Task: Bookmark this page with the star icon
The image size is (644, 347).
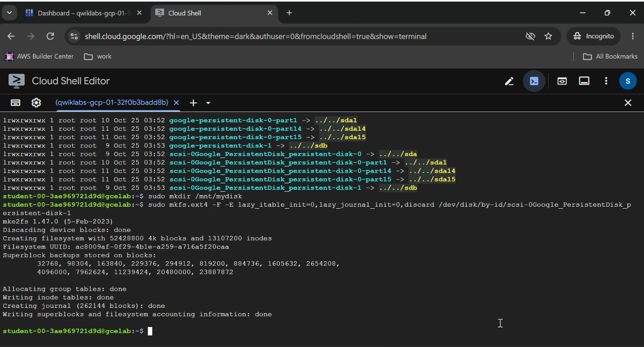Action: pyautogui.click(x=548, y=36)
